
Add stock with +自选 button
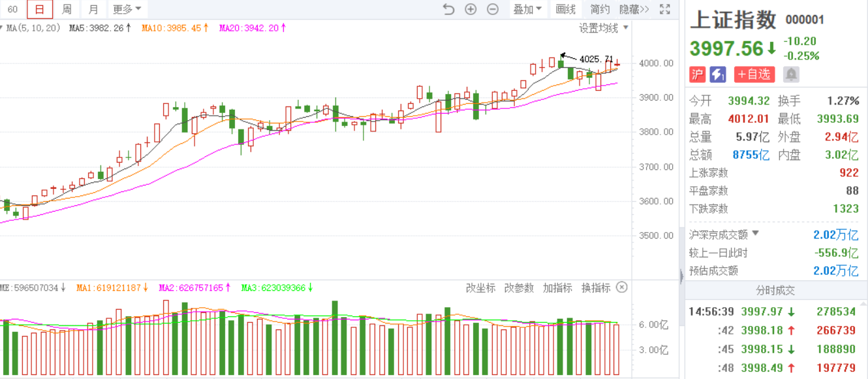pyautogui.click(x=754, y=74)
